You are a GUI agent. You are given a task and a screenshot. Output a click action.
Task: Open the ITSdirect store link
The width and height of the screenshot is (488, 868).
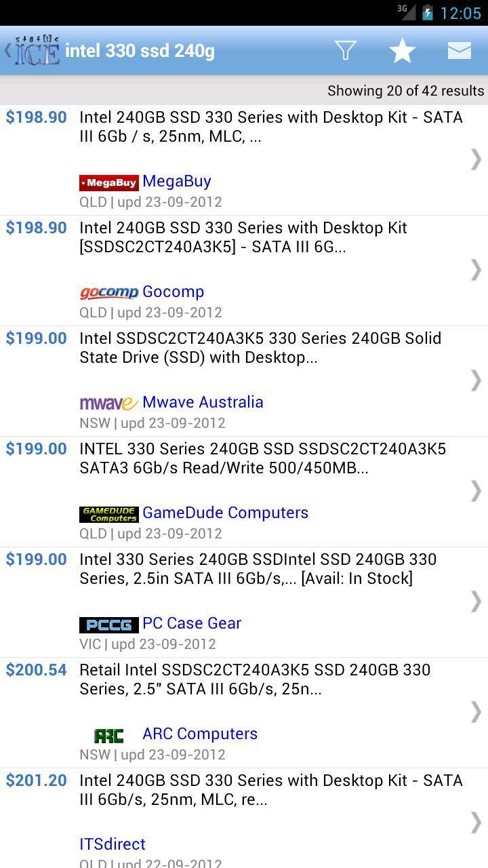point(113,844)
